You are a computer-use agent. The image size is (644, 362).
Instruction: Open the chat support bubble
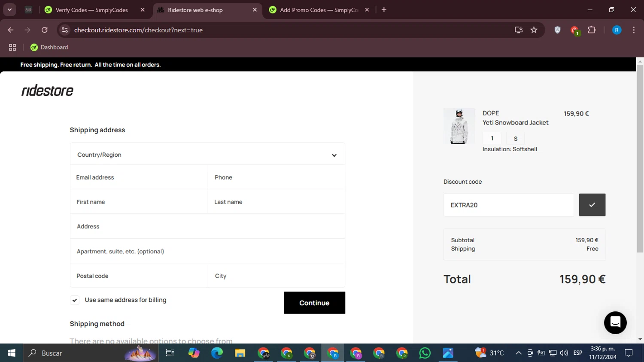(615, 322)
